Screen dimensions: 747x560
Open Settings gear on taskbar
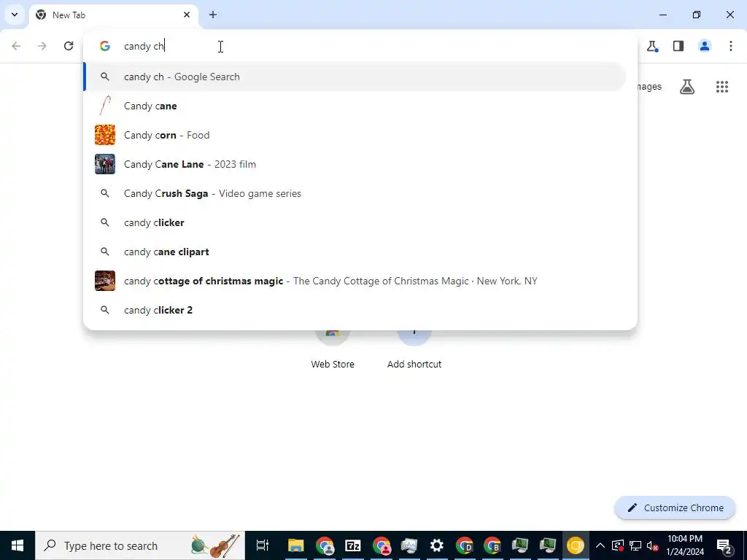click(x=437, y=545)
